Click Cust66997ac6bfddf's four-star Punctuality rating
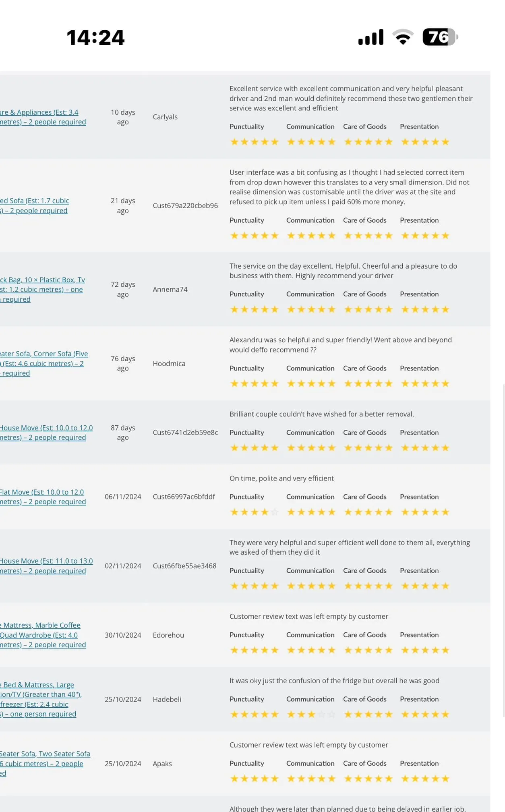The height and width of the screenshot is (812, 505). tap(254, 512)
